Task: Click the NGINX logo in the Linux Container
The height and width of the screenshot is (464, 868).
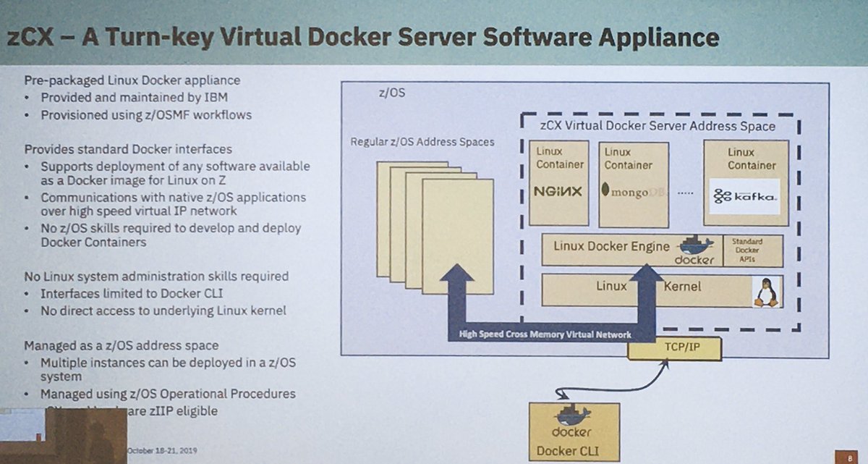Action: [557, 193]
